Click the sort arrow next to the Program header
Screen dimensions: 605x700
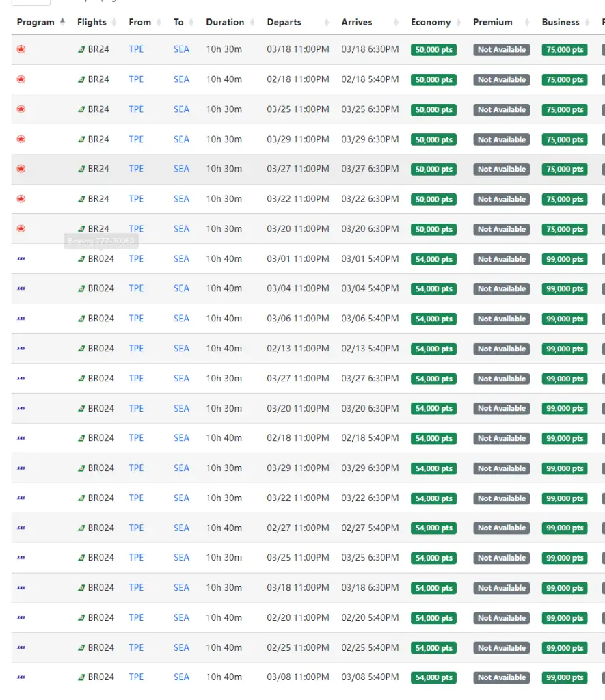click(63, 22)
